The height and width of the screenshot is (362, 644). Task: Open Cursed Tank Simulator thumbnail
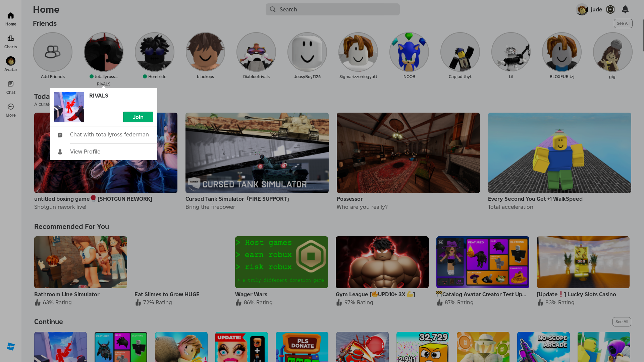(257, 153)
